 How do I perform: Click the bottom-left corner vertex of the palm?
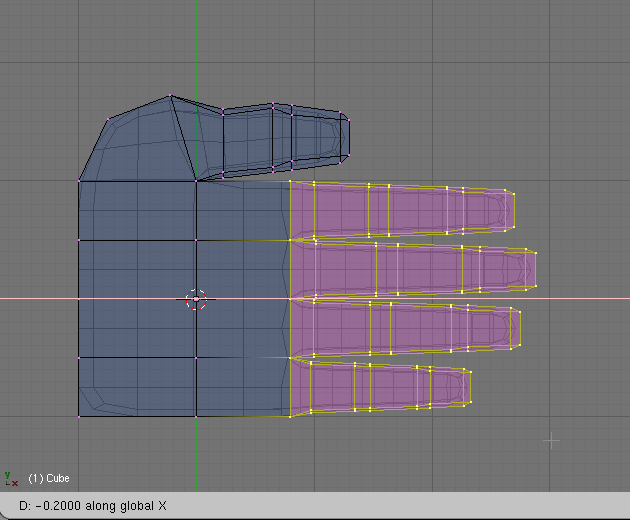coord(79,417)
